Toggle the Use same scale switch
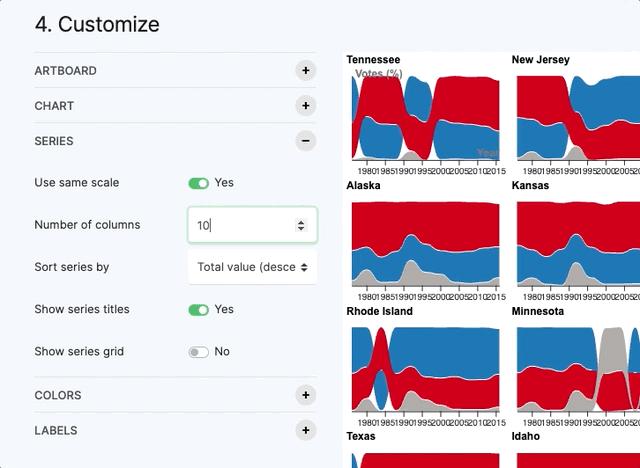Screen dimensions: 640x468 tap(198, 183)
